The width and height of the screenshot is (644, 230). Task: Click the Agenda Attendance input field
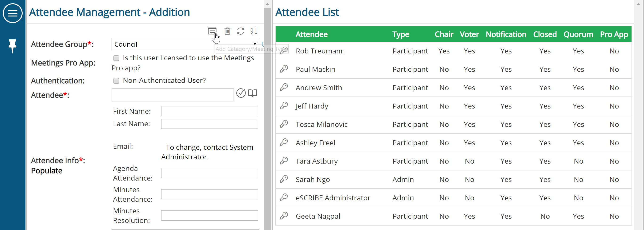point(209,173)
